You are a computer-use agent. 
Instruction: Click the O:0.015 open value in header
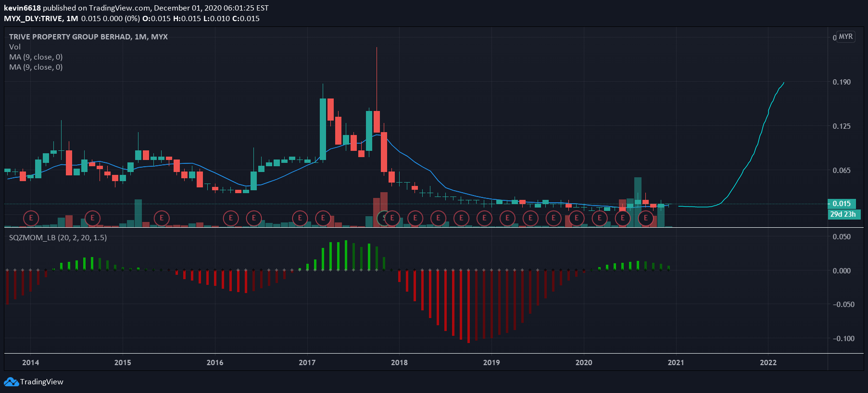coord(156,19)
